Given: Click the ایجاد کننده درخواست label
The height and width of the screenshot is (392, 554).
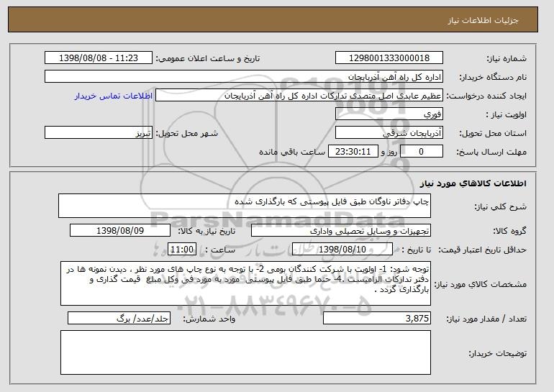Looking at the screenshot, I should 486,96.
